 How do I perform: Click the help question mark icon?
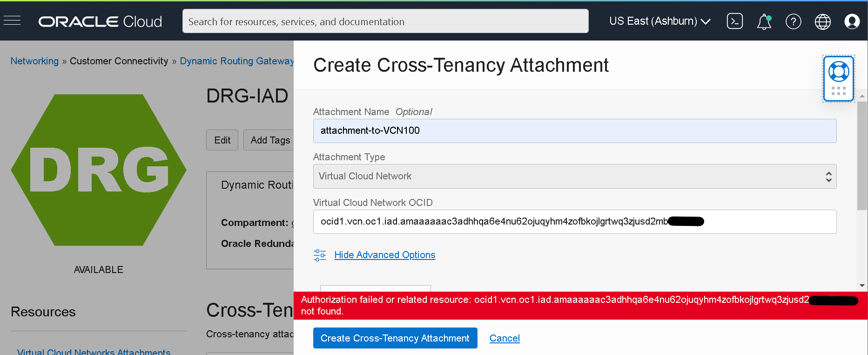click(793, 21)
